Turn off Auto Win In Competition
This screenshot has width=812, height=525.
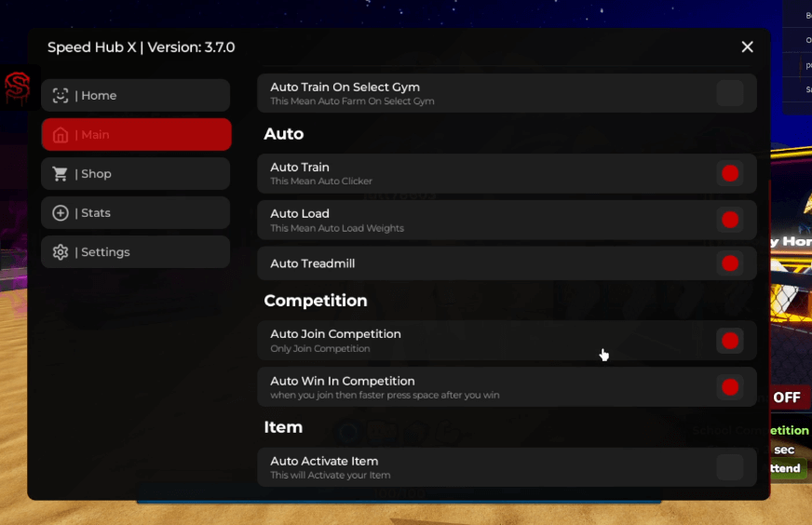pos(730,386)
